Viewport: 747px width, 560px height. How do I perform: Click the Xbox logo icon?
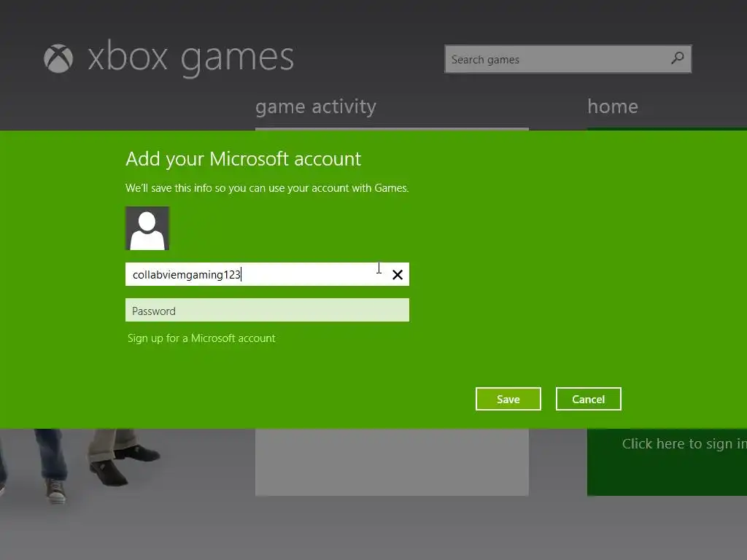pos(58,58)
